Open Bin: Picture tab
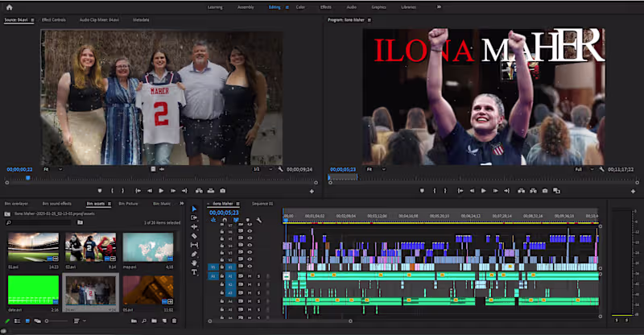Image resolution: width=644 pixels, height=335 pixels. pyautogui.click(x=128, y=204)
